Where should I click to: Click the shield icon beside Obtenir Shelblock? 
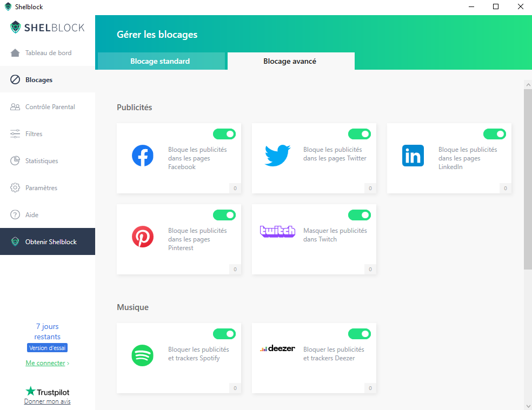(15, 241)
